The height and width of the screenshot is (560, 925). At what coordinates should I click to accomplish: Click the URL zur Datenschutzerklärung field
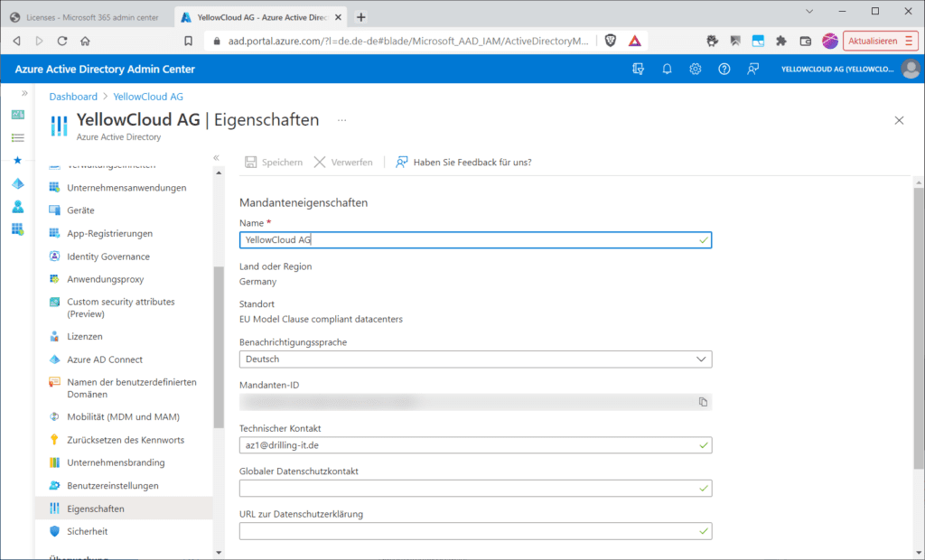475,531
